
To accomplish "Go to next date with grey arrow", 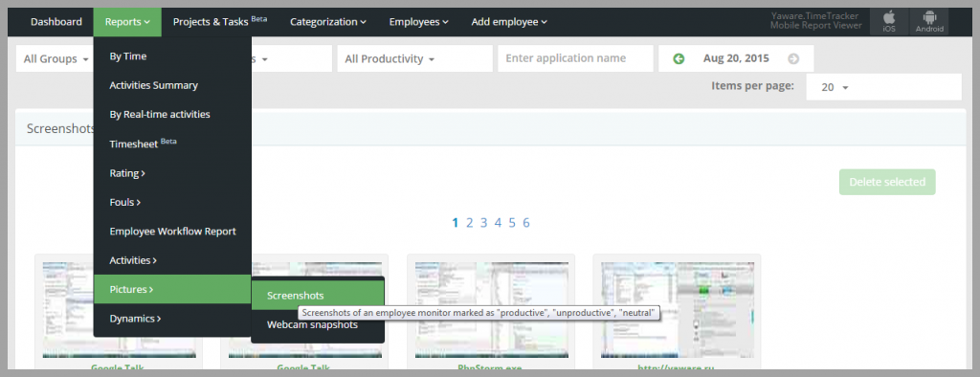I will (793, 58).
